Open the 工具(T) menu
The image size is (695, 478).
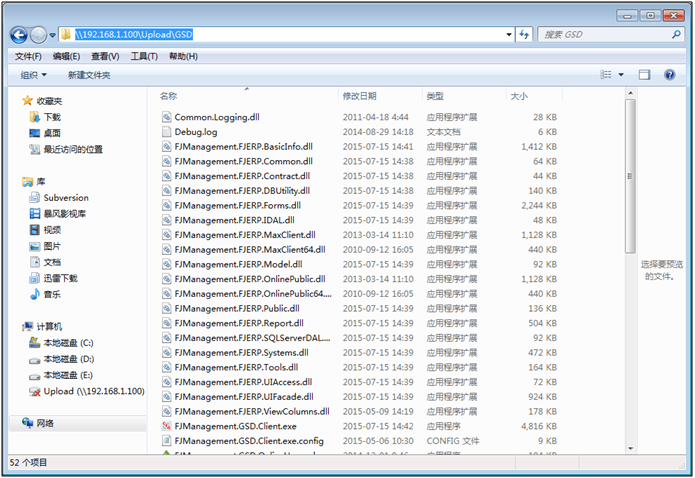[144, 56]
